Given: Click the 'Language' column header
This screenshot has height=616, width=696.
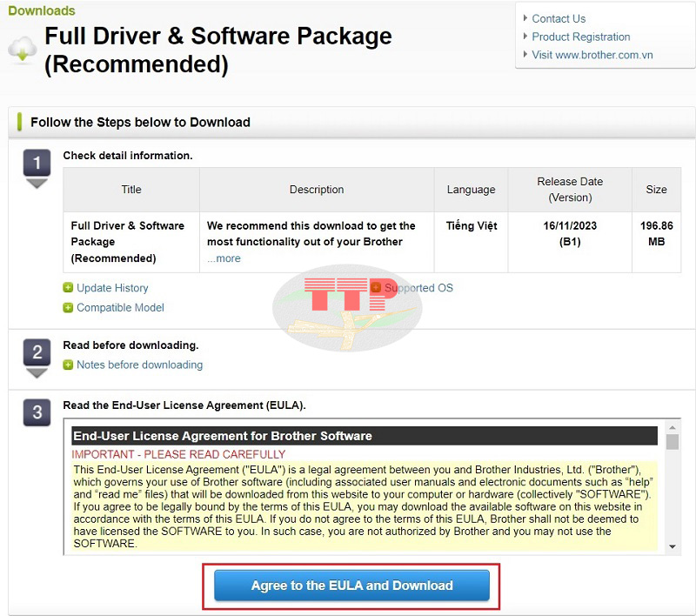Looking at the screenshot, I should [471, 190].
